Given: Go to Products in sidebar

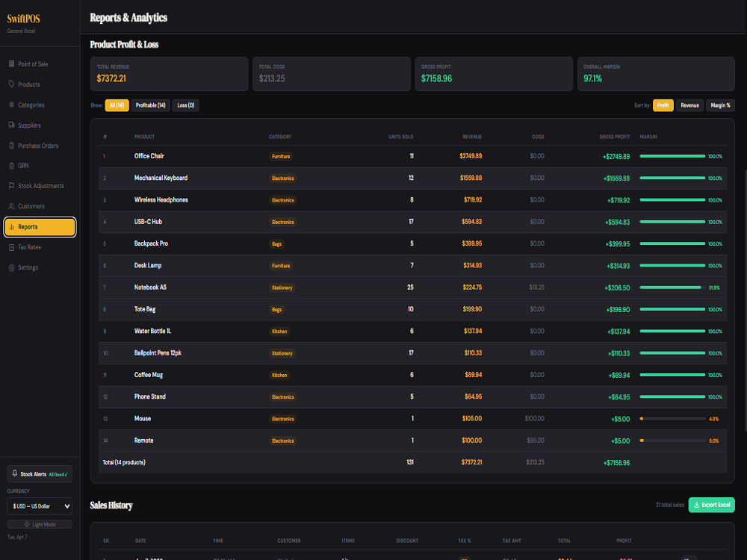Looking at the screenshot, I should point(40,84).
